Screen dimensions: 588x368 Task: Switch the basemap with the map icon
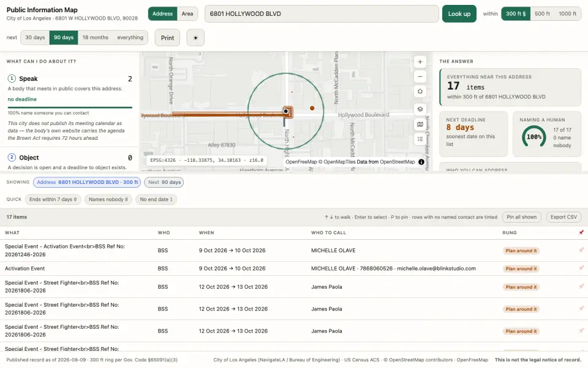pos(420,125)
